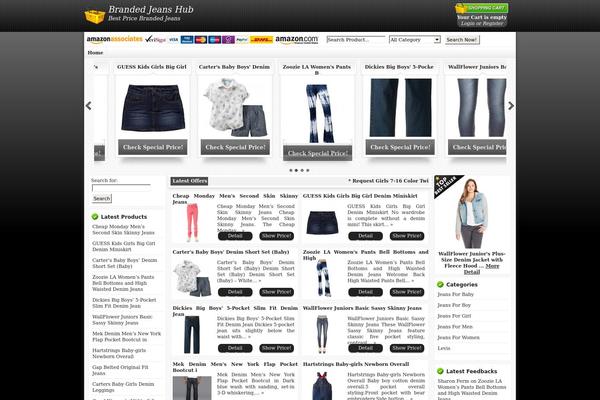Open Levis category
The width and height of the screenshot is (600, 400).
coord(444,348)
